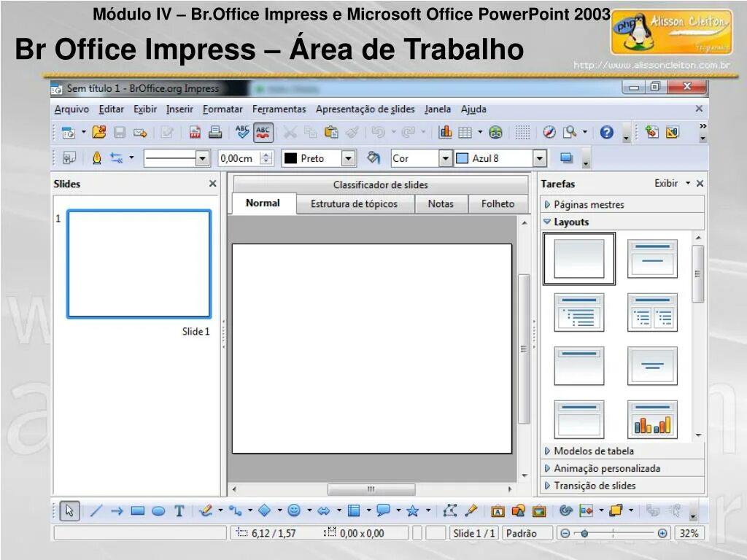Click the Line pen icon in the formatting toolbar

[x=97, y=157]
